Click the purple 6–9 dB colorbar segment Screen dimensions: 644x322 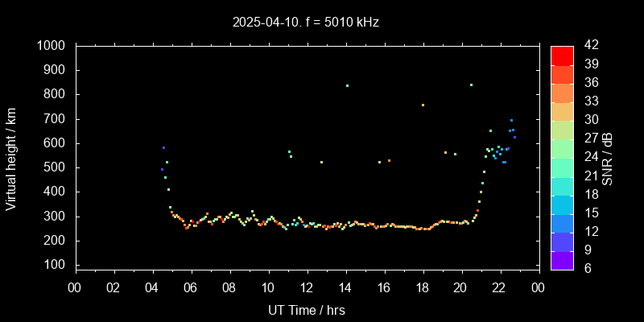(562, 259)
